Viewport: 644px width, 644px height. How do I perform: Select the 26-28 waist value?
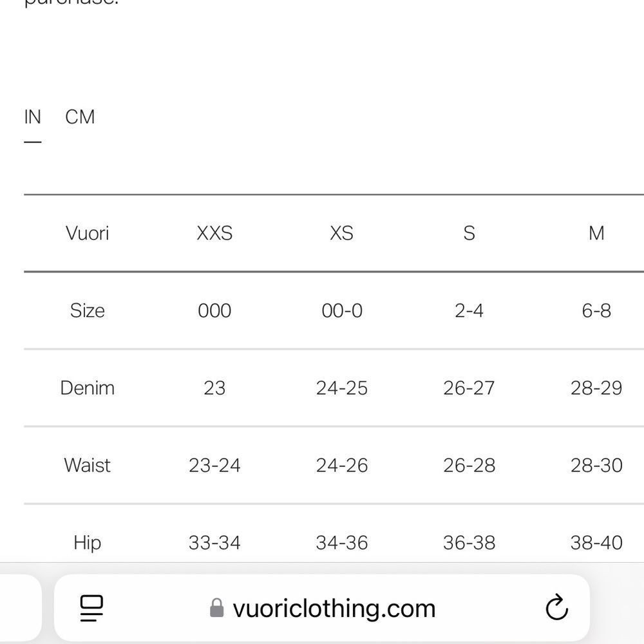tap(469, 466)
